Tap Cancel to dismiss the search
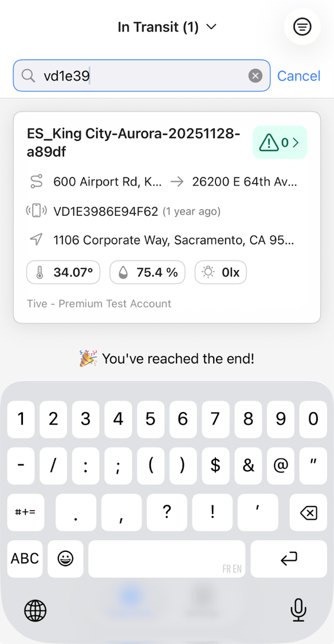 point(298,75)
